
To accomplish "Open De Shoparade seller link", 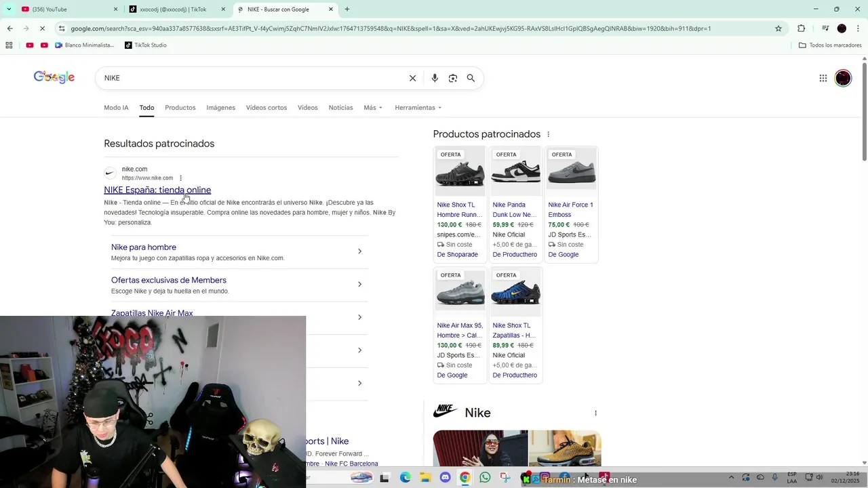I will 458,255.
